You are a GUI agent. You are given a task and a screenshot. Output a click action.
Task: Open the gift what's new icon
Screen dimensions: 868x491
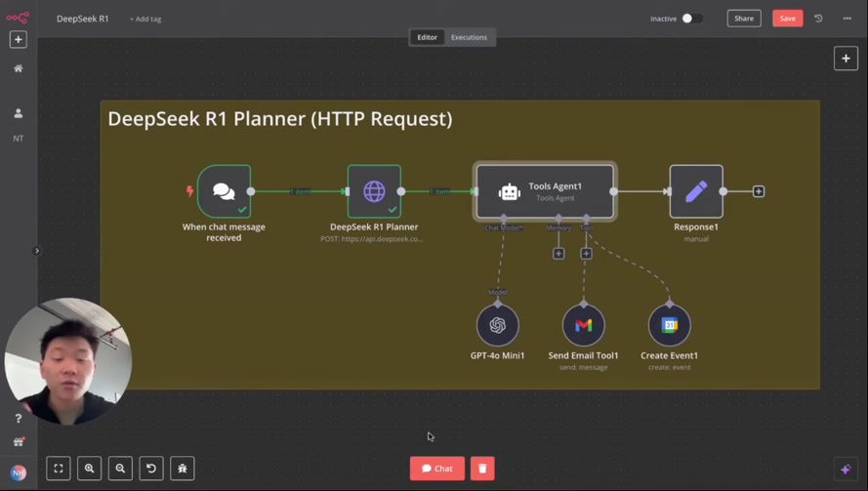point(19,442)
